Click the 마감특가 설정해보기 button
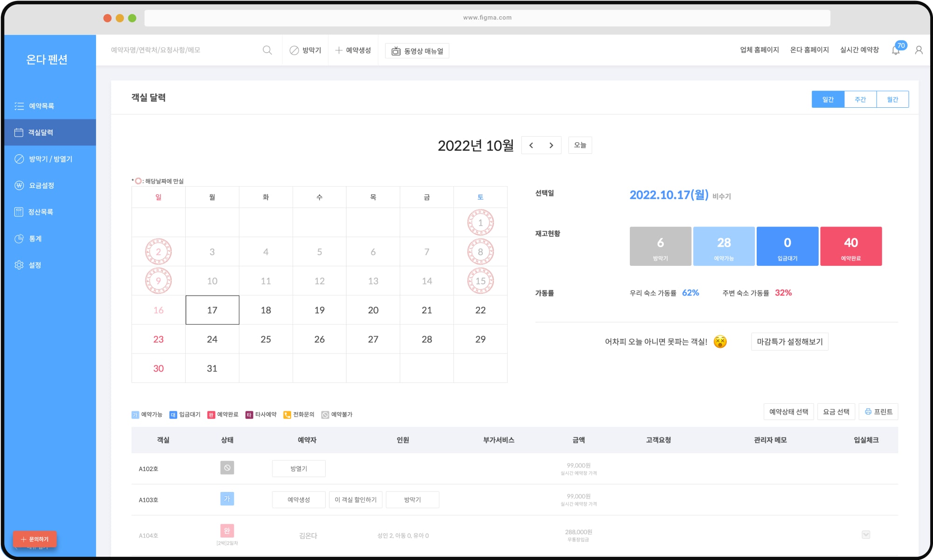This screenshot has width=933, height=560. point(789,342)
